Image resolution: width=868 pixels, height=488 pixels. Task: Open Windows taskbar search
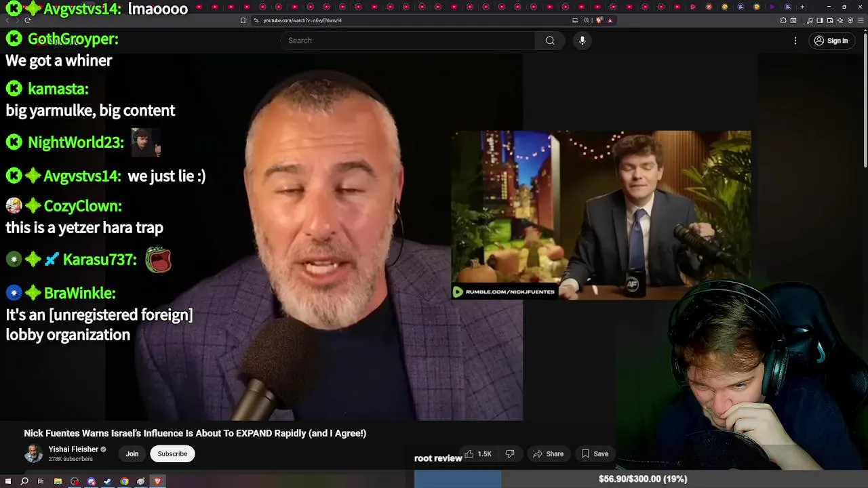coord(24,481)
